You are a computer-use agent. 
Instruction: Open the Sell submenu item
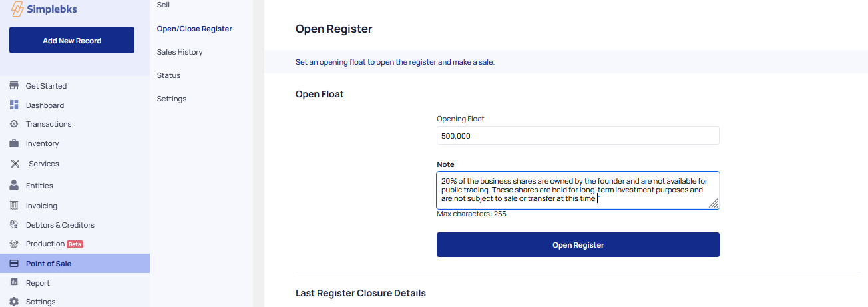click(x=163, y=5)
